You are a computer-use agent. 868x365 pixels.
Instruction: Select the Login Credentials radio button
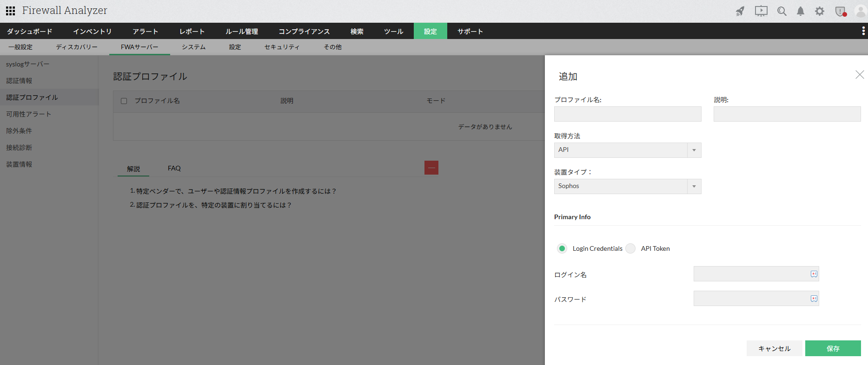click(x=562, y=248)
